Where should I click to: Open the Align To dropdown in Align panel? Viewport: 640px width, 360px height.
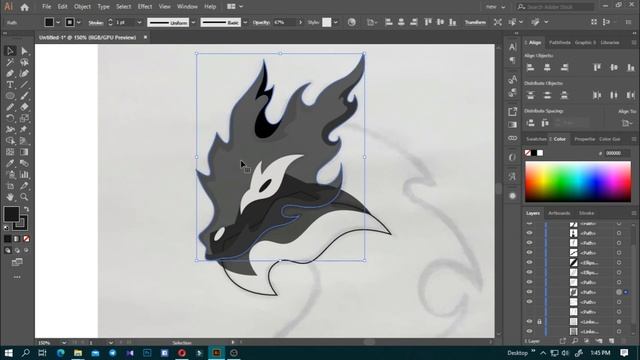[x=627, y=123]
